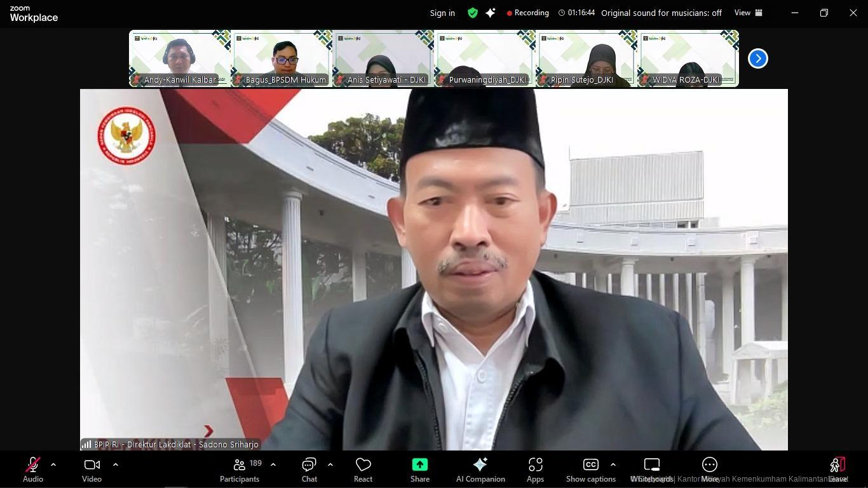Leave the meeting

tap(837, 470)
